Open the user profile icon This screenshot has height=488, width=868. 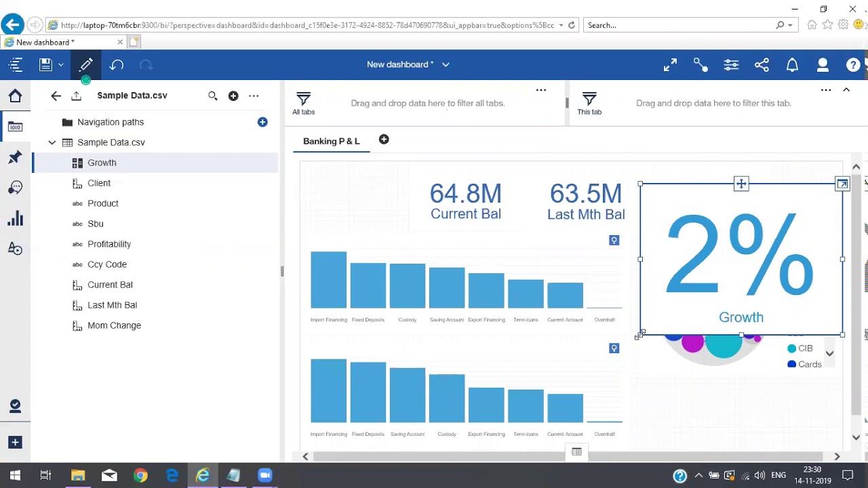[823, 65]
